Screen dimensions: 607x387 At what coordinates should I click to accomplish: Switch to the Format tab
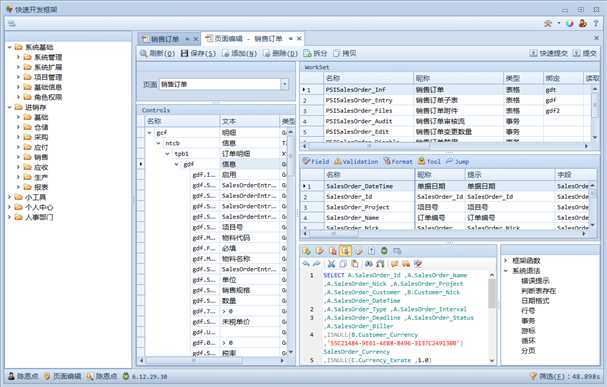(x=398, y=162)
